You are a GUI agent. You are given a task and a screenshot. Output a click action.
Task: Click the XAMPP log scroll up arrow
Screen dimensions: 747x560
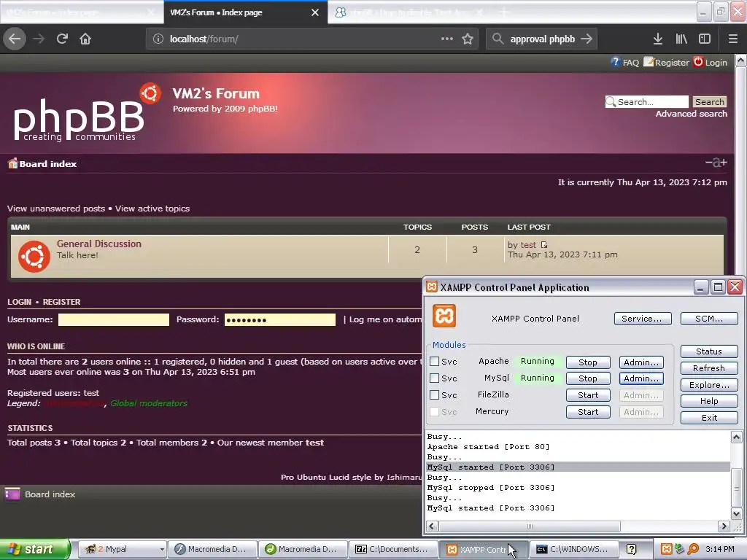tap(737, 437)
